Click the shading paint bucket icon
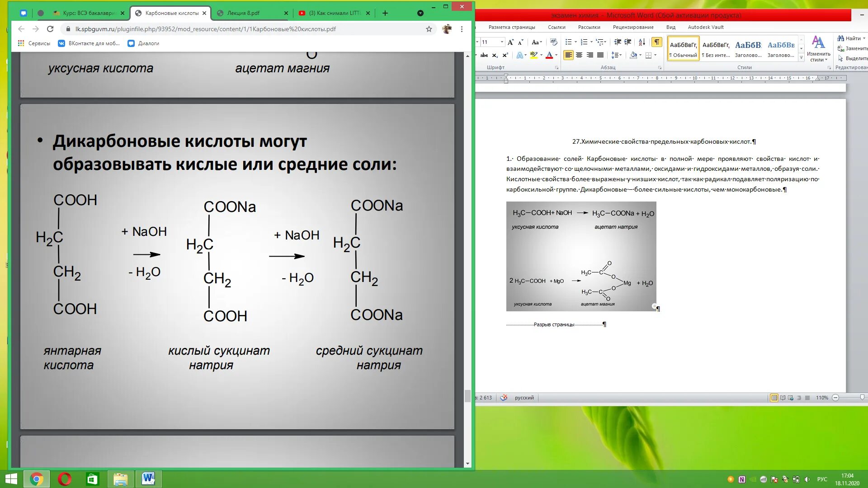This screenshot has width=868, height=488. pos(633,55)
